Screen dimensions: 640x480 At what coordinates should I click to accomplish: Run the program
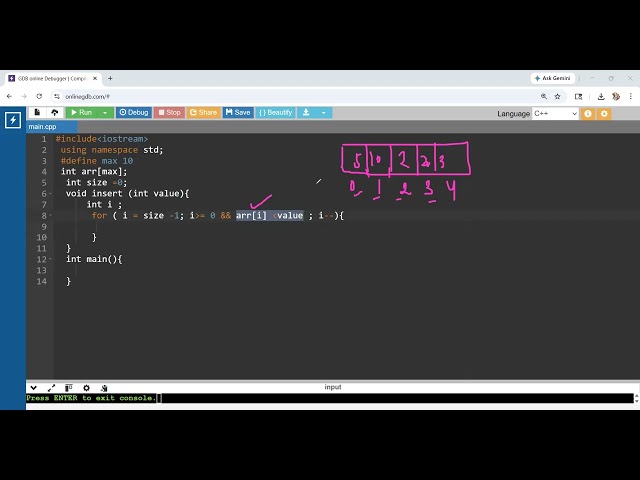[82, 112]
